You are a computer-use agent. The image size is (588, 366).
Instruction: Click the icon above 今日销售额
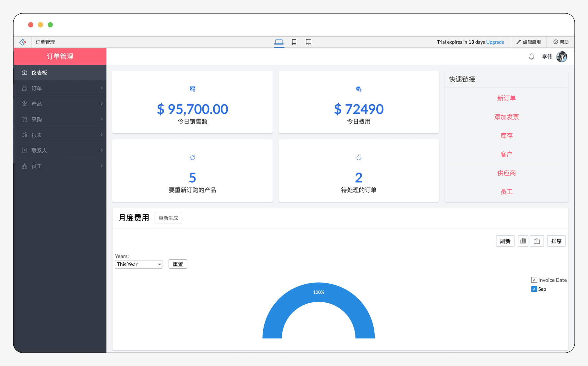(x=192, y=89)
